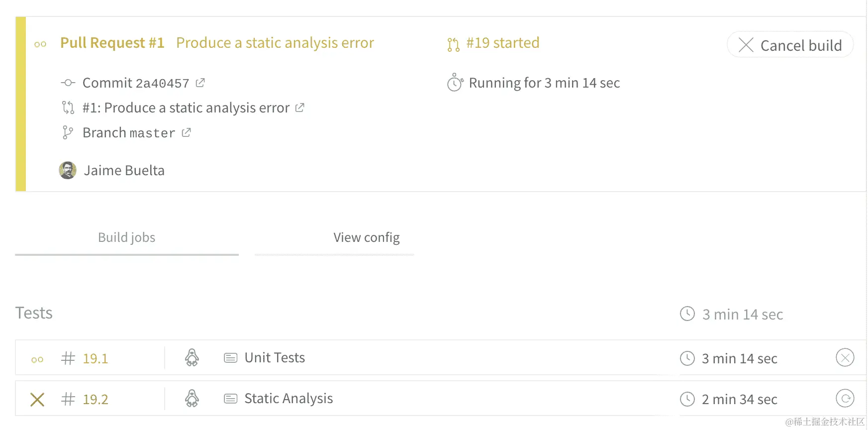Switch to the View config tab
This screenshot has width=868, height=430.
point(366,238)
